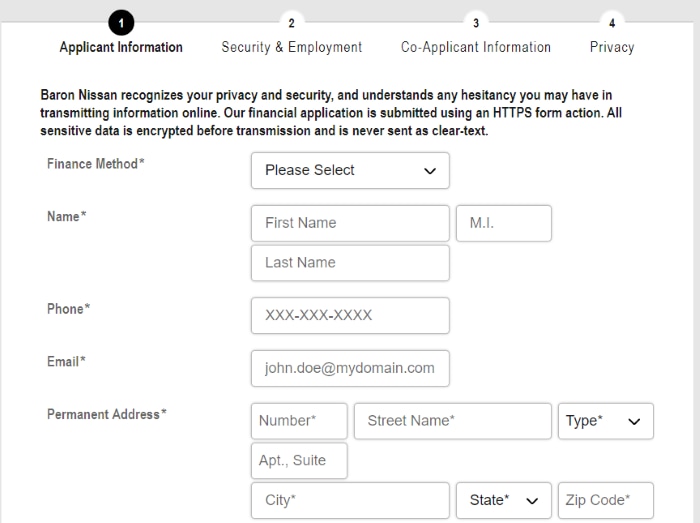The height and width of the screenshot is (523, 700).
Task: Click into the Last Name field
Action: tap(350, 263)
